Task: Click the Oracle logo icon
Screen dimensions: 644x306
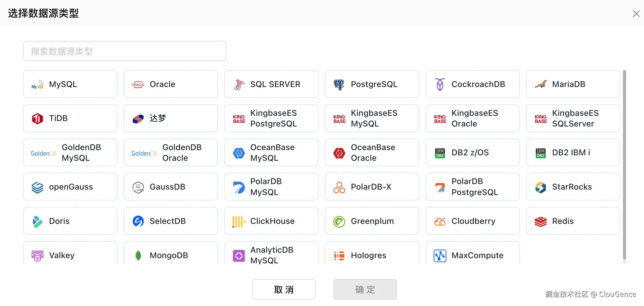Action: click(x=138, y=84)
